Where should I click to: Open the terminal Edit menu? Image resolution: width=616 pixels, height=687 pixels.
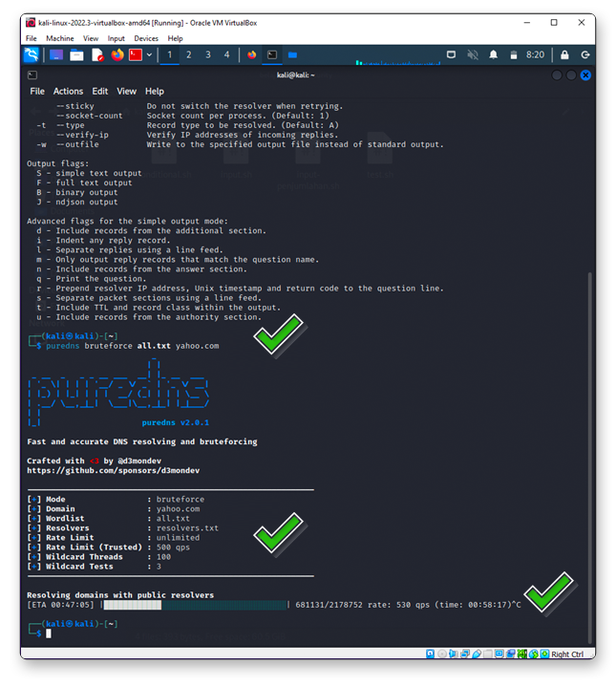(x=100, y=91)
